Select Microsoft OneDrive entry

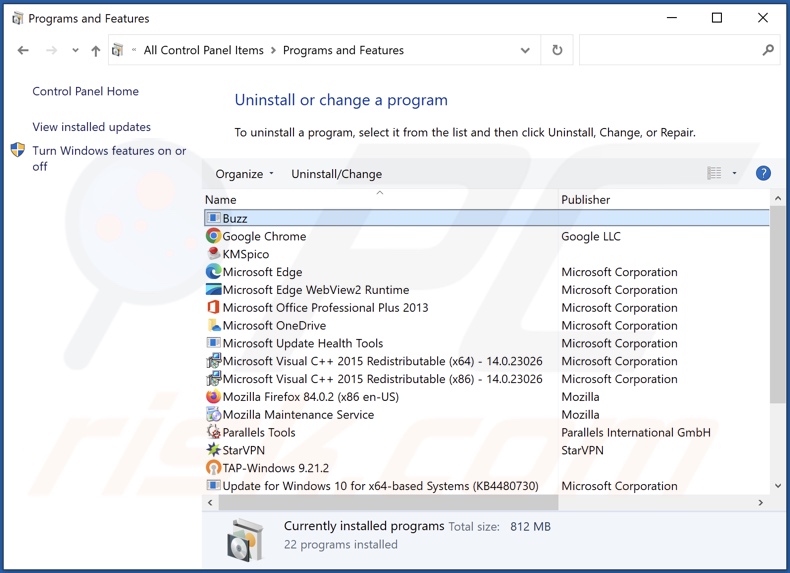[x=274, y=326]
